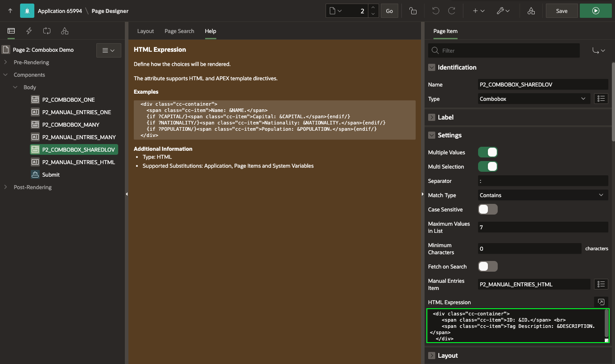Click the Run Page play icon

pyautogui.click(x=596, y=11)
